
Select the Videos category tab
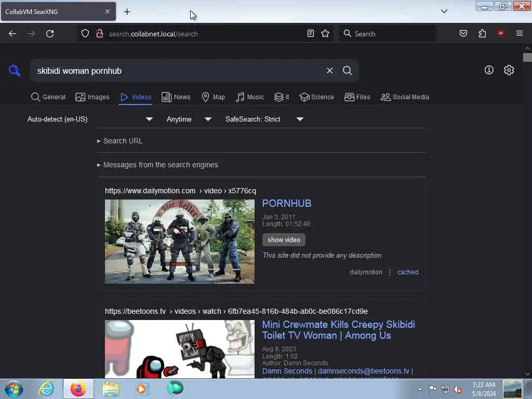(x=136, y=97)
